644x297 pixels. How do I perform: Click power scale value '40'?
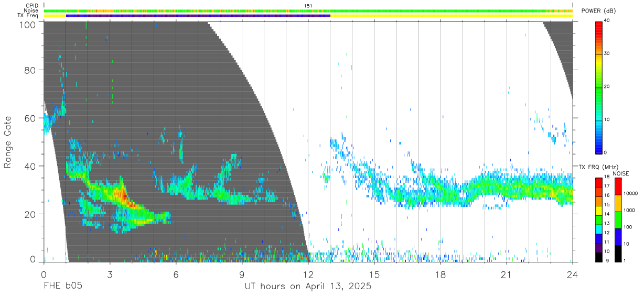point(607,21)
